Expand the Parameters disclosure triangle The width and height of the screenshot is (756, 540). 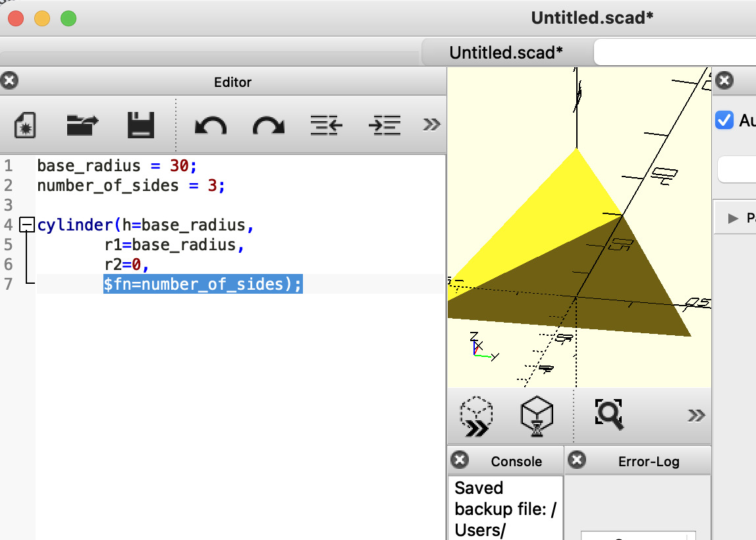tap(734, 219)
